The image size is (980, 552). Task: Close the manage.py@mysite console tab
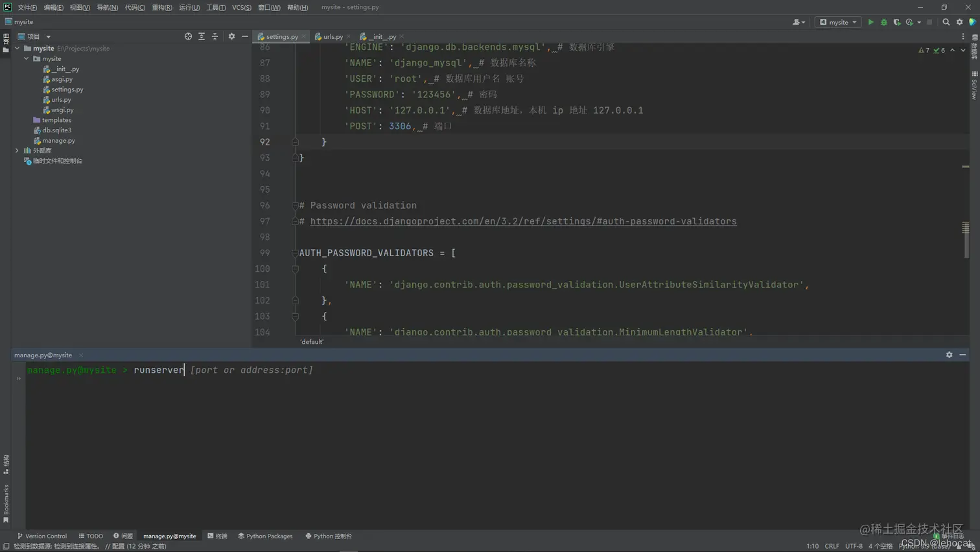[x=81, y=355]
